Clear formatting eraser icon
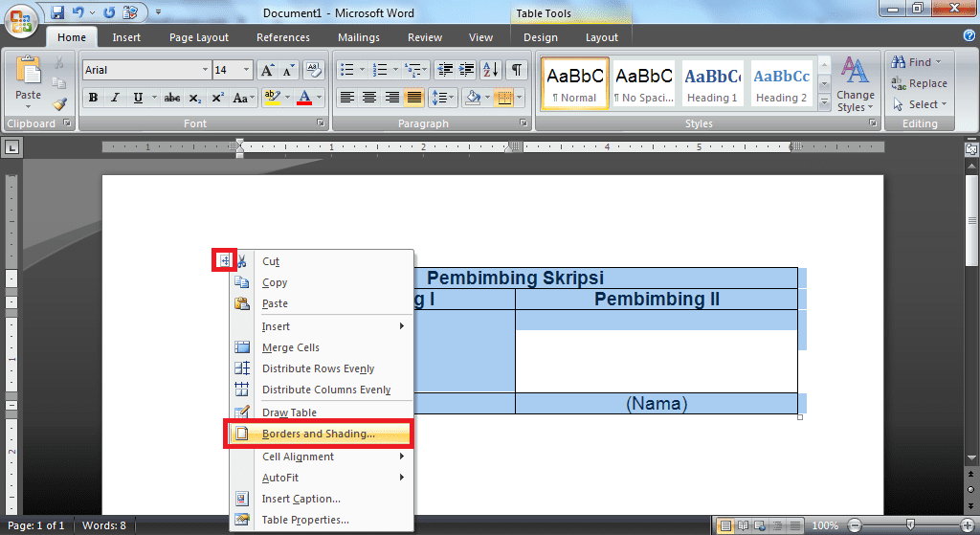The image size is (980, 535). point(313,70)
